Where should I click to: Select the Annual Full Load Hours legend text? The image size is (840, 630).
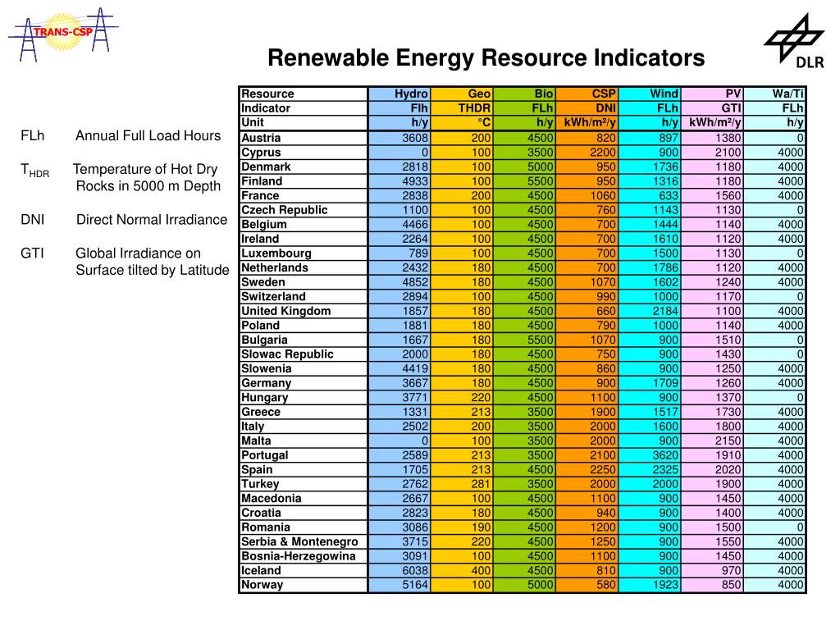[148, 136]
